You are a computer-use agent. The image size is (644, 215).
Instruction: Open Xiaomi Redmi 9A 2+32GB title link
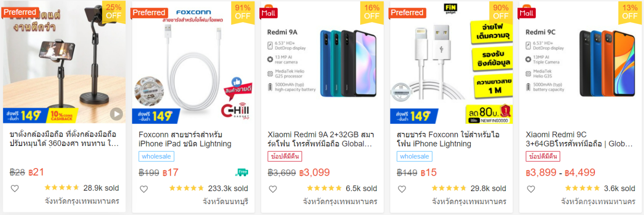tap(321, 139)
